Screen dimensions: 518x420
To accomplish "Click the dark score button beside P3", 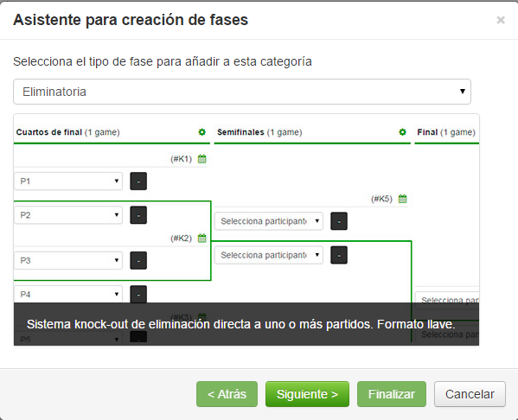I will [x=138, y=260].
